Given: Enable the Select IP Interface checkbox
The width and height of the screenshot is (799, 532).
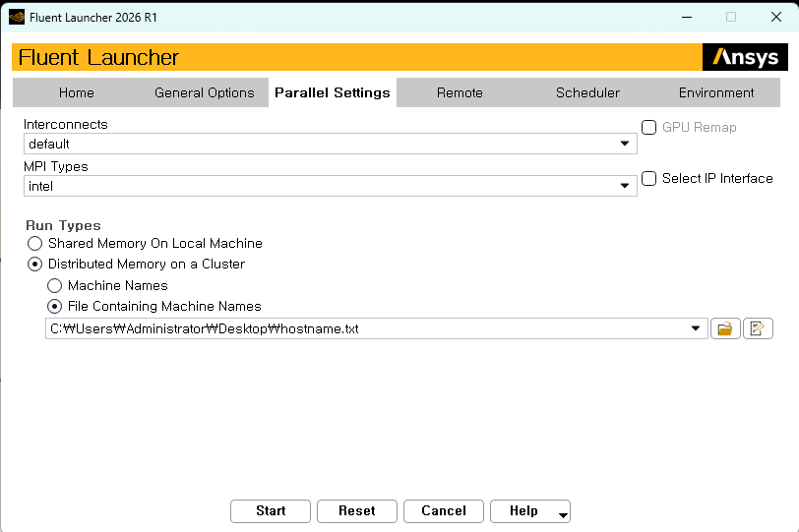Looking at the screenshot, I should [649, 179].
